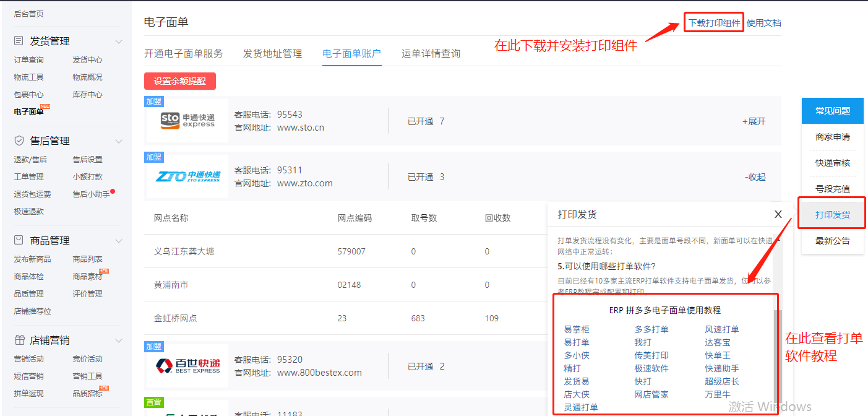Open the 超级店长 tutorial link
868x416 pixels.
point(722,381)
